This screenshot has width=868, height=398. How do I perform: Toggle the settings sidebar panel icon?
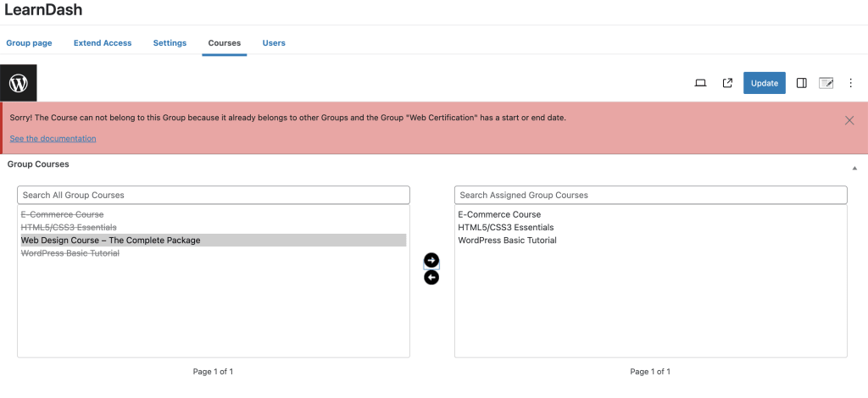pos(801,83)
